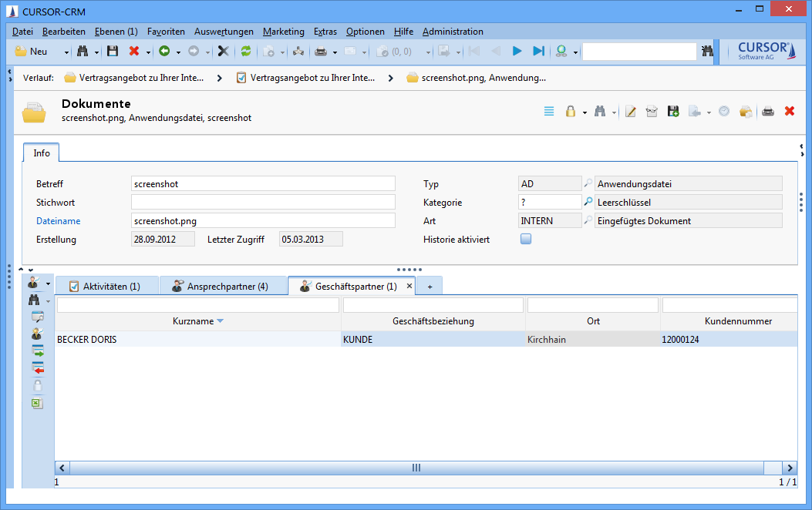Open the dropdown arrow next to Neu
The height and width of the screenshot is (510, 812).
(66, 52)
